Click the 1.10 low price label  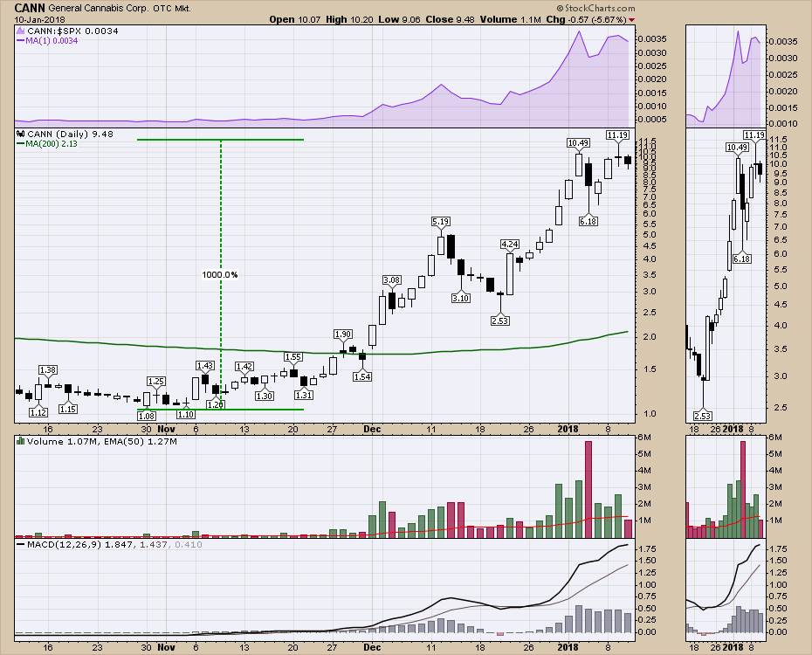coord(185,414)
